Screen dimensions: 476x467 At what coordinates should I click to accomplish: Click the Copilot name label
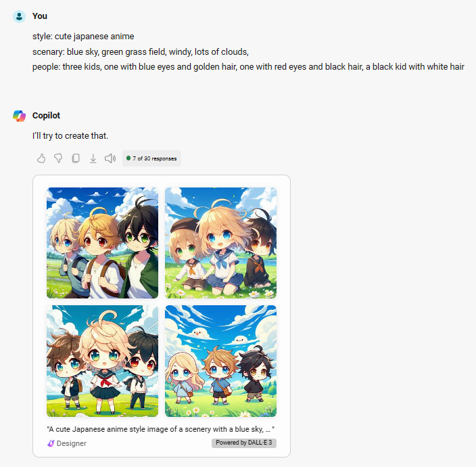46,116
